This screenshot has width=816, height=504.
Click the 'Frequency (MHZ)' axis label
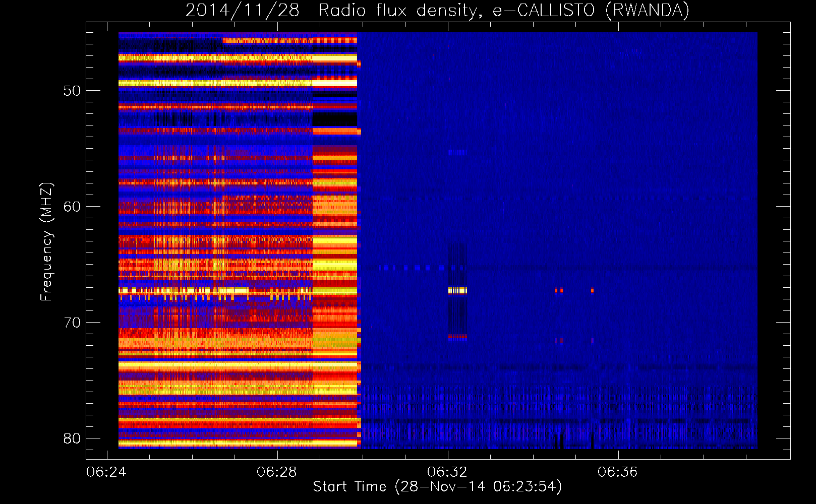[x=46, y=242]
